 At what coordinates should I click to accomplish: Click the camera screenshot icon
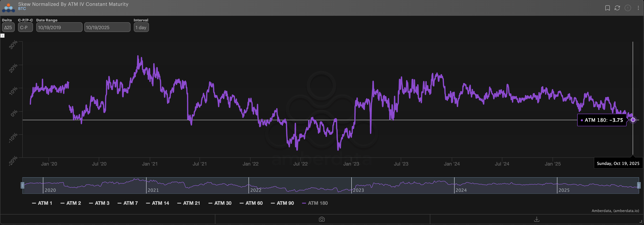click(x=322, y=219)
